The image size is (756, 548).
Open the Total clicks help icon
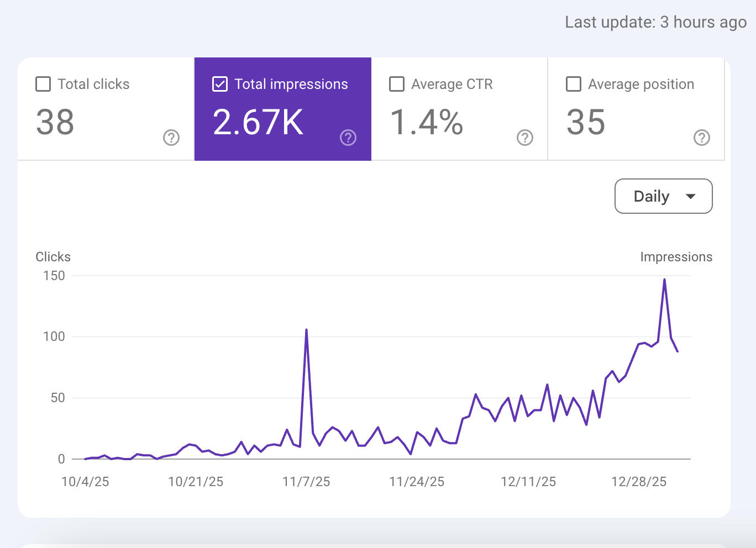pyautogui.click(x=171, y=137)
